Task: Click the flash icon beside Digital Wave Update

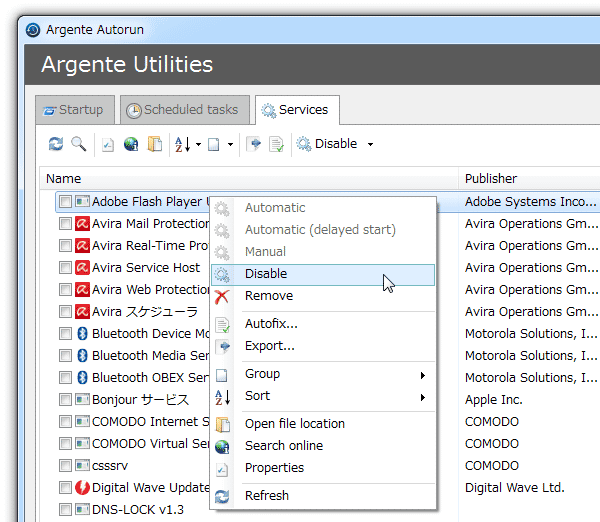Action: pos(82,488)
